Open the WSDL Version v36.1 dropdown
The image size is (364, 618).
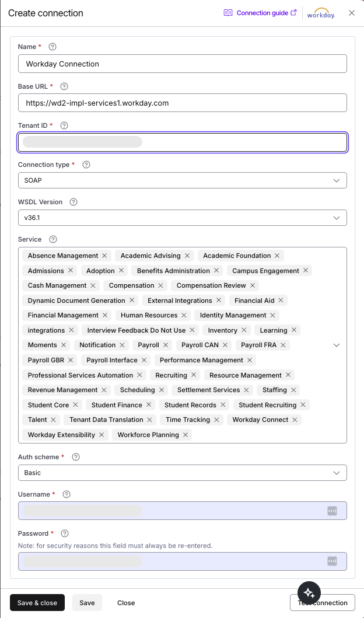pyautogui.click(x=183, y=218)
